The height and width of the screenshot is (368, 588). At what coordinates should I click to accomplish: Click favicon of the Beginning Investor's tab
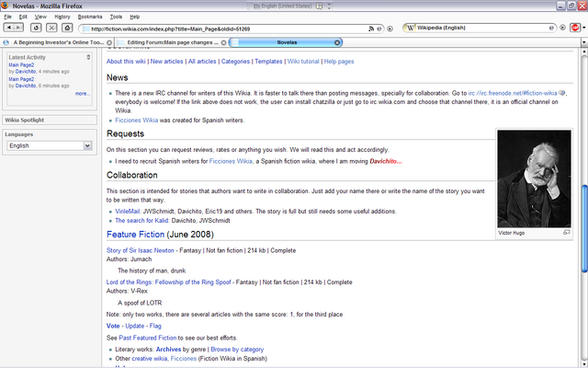tap(6, 42)
